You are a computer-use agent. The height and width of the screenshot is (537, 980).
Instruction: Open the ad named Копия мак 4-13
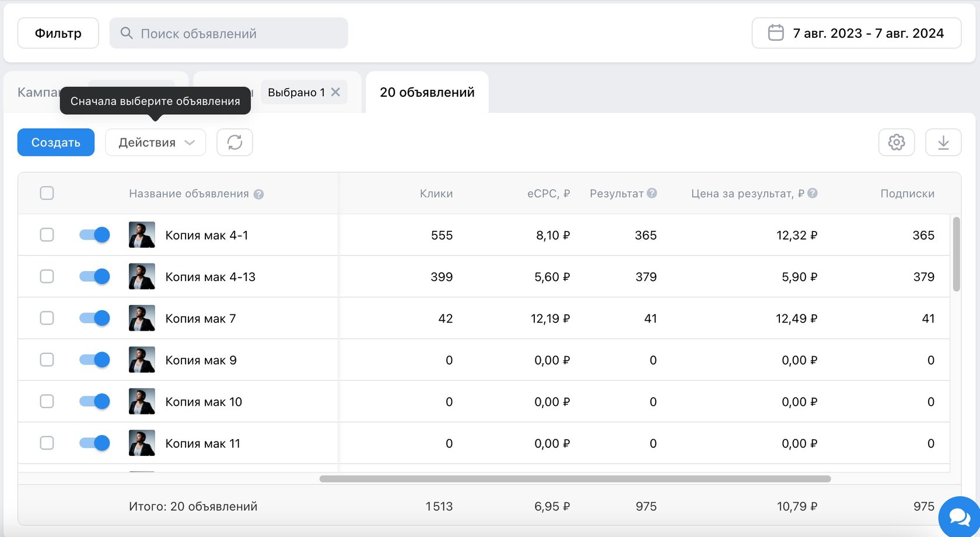pyautogui.click(x=210, y=277)
